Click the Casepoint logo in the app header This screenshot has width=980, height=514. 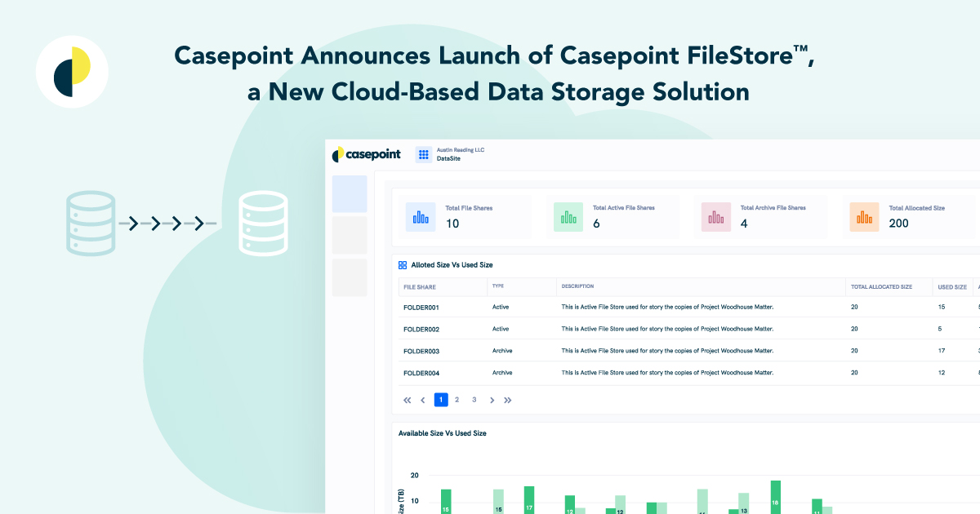[x=366, y=154]
